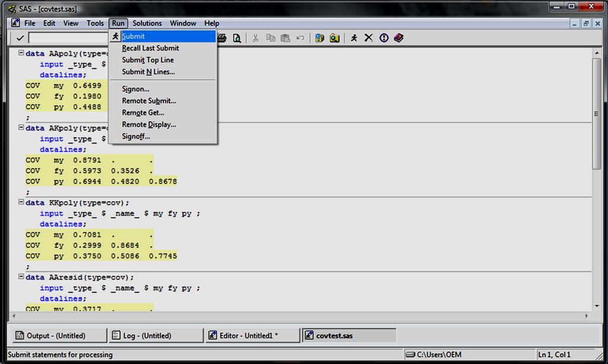This screenshot has height=364, width=608.
Task: Open Print Preview from toolbar
Action: click(x=236, y=38)
